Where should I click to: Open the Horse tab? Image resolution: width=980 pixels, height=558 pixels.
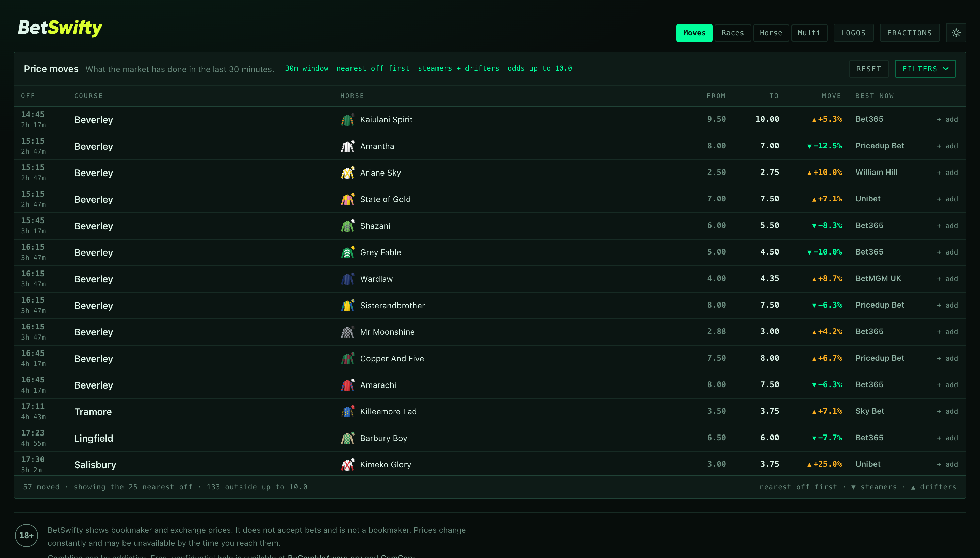coord(771,33)
